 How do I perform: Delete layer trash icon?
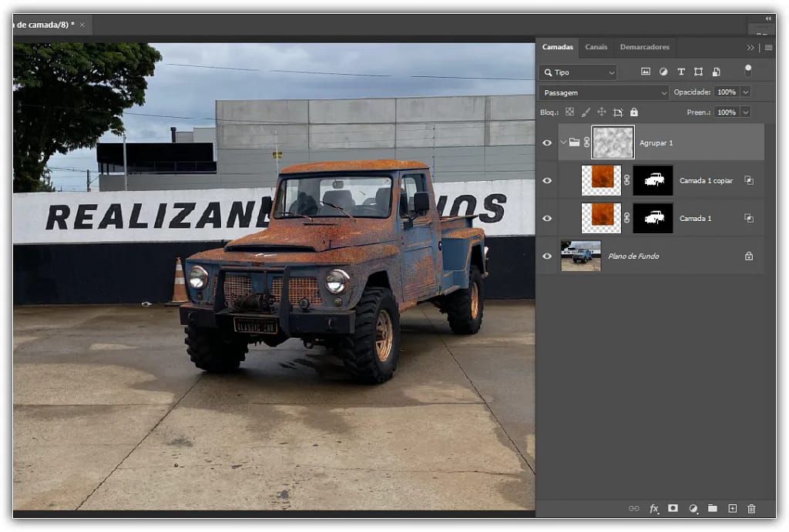click(751, 508)
